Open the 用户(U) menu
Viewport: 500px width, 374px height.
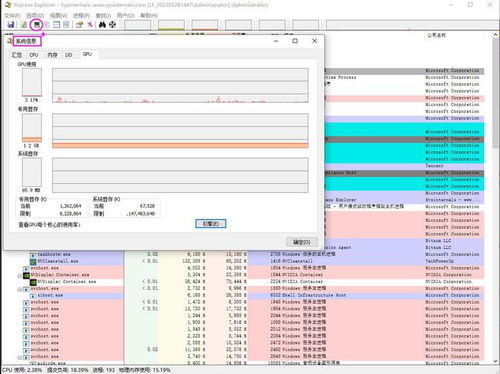coord(125,16)
